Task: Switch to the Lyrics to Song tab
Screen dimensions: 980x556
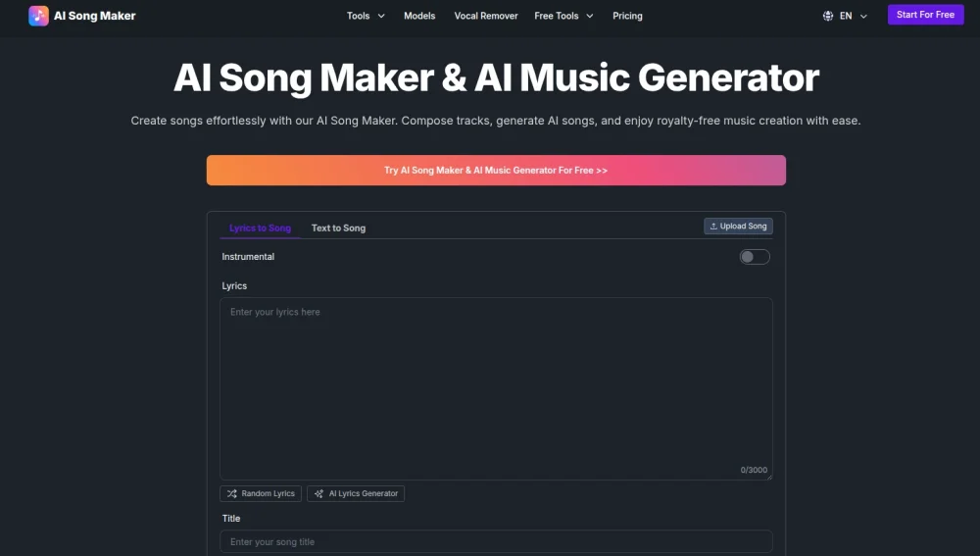Action: tap(260, 227)
